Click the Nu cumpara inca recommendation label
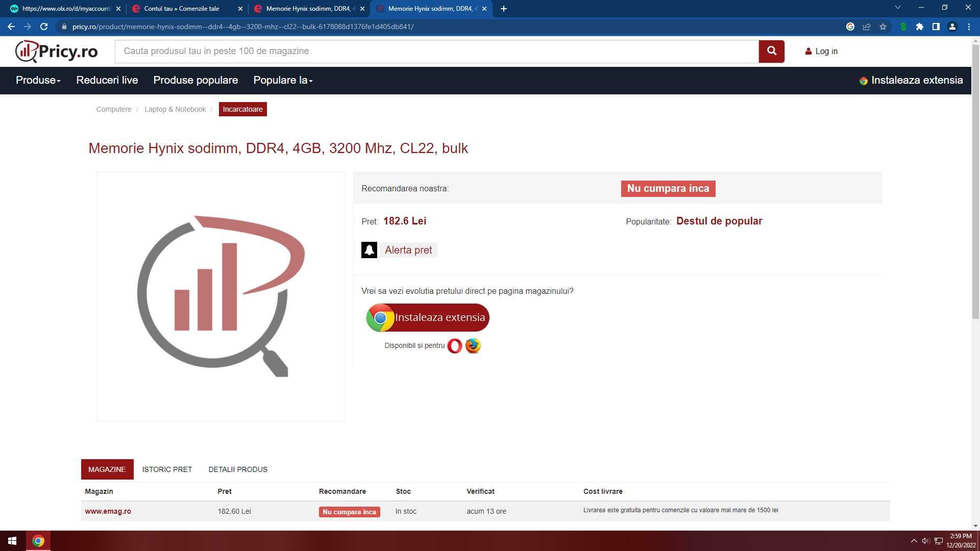The image size is (980, 551). click(x=668, y=188)
